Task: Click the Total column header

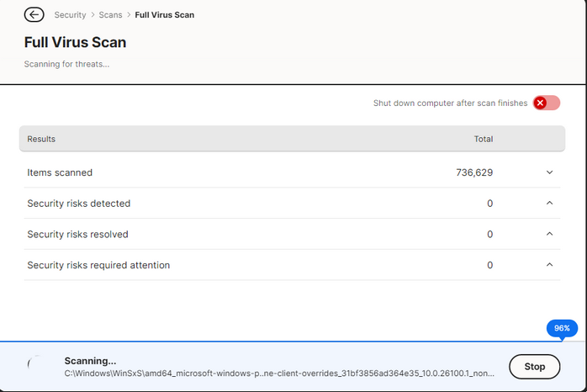Action: point(483,139)
